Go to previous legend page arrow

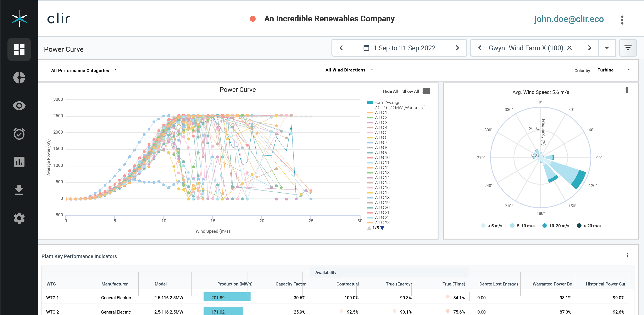click(369, 228)
